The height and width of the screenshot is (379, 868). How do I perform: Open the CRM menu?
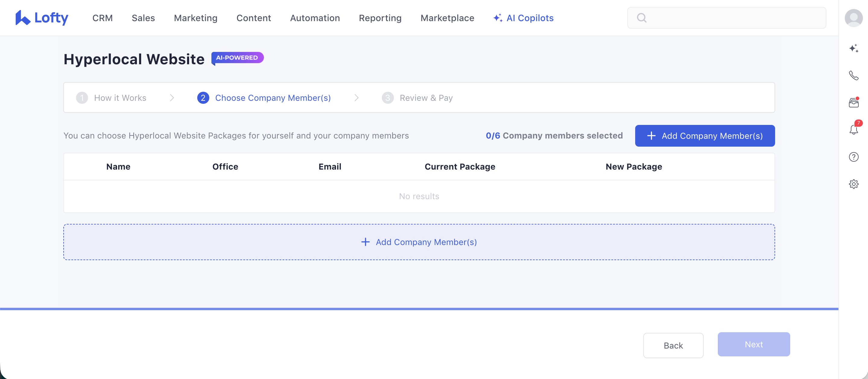[103, 18]
